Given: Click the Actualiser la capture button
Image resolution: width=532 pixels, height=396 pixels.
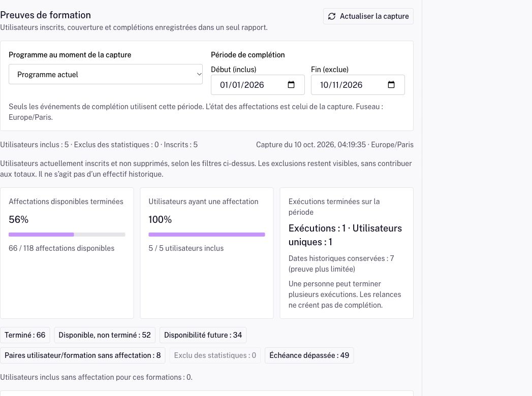Looking at the screenshot, I should click(x=368, y=16).
